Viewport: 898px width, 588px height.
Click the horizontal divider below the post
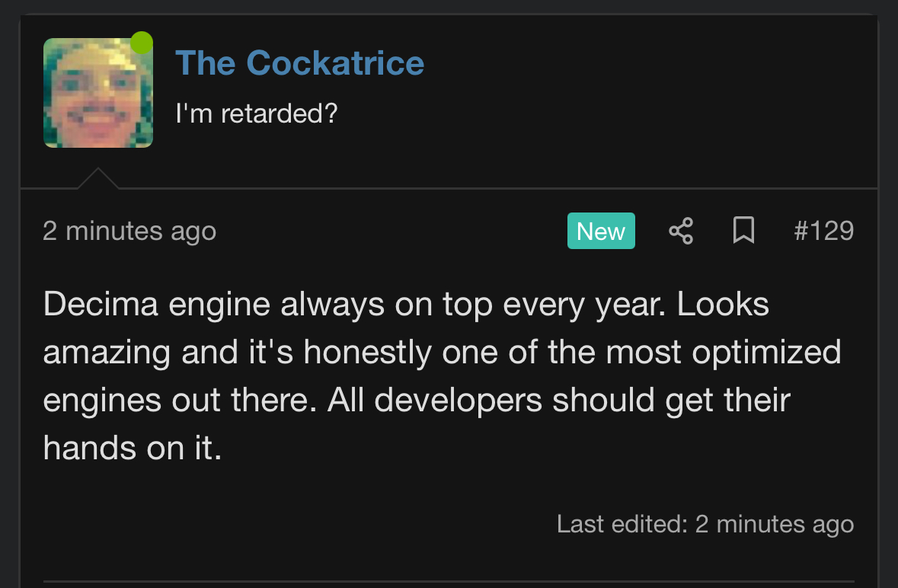449,581
